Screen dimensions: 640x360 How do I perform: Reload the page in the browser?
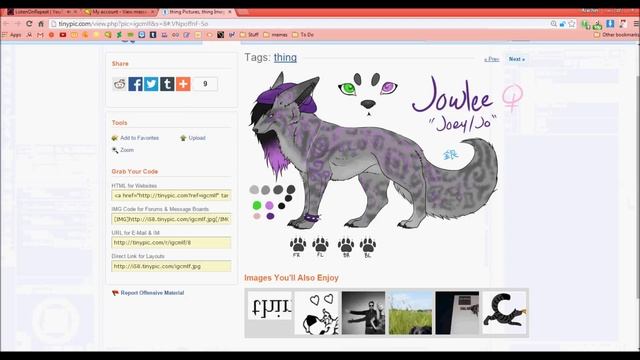tap(29, 24)
